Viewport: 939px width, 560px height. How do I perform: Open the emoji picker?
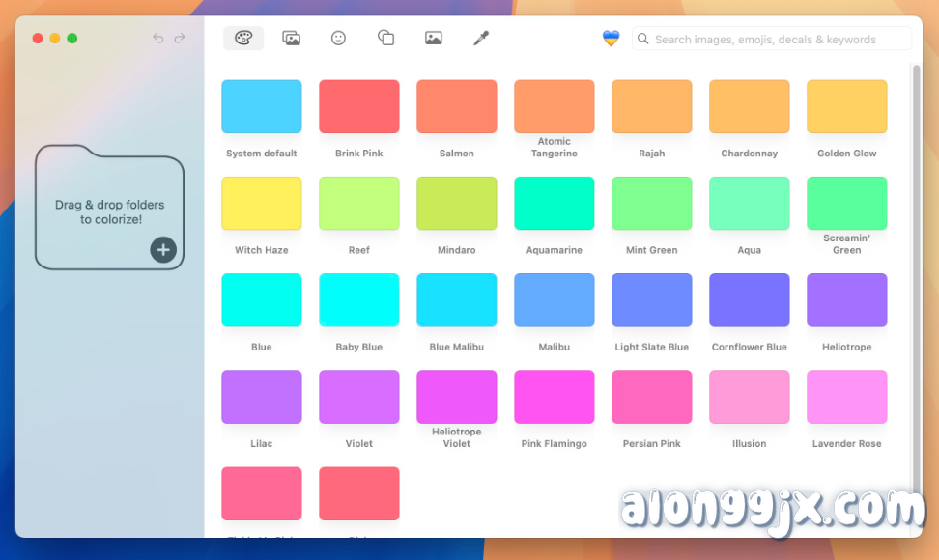[x=338, y=38]
